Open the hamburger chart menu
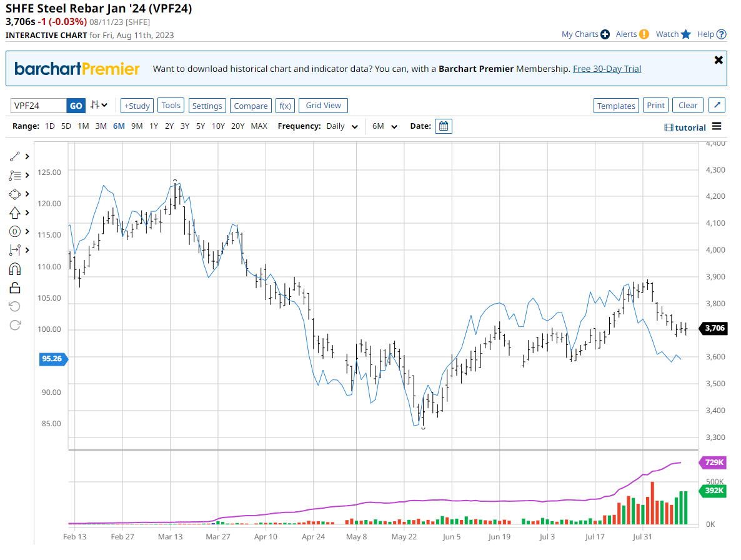 pos(717,126)
